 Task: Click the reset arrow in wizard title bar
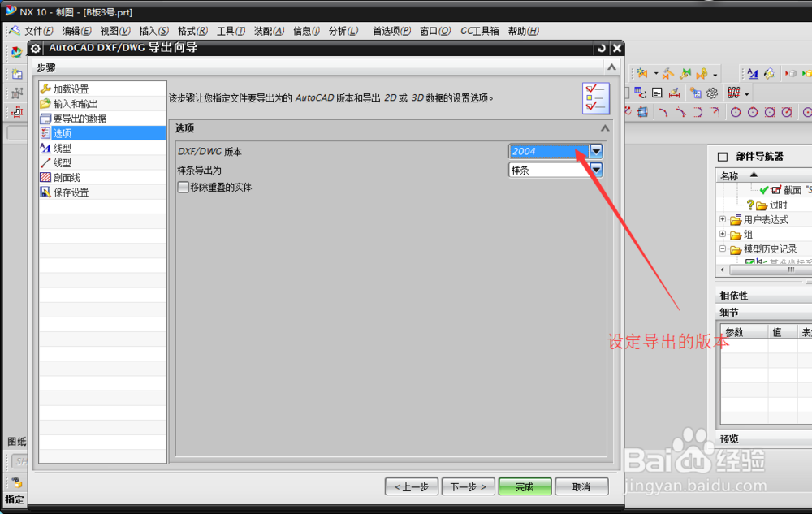click(601, 48)
